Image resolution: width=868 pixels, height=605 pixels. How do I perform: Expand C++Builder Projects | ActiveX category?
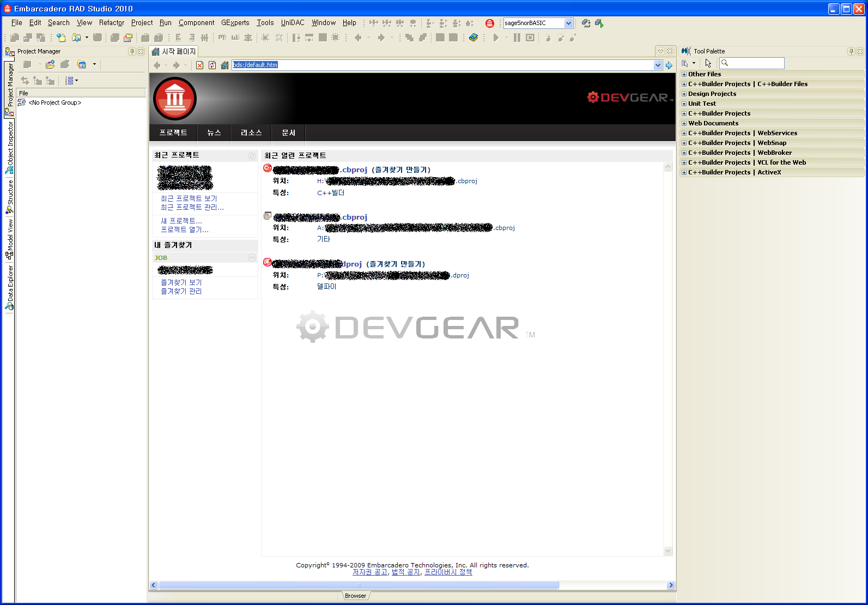pyautogui.click(x=684, y=172)
